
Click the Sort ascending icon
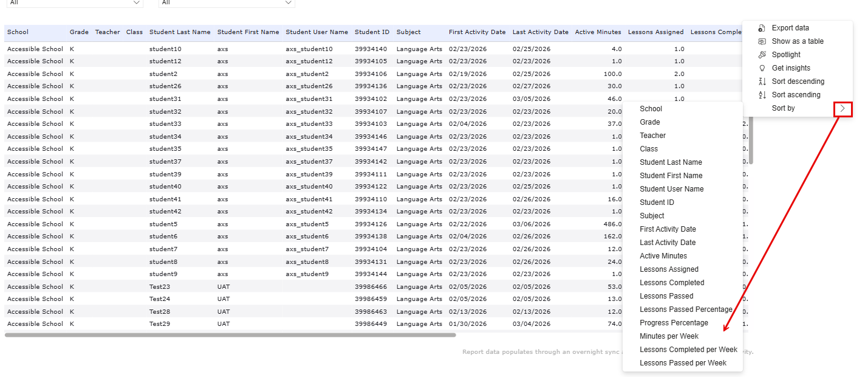click(x=761, y=94)
